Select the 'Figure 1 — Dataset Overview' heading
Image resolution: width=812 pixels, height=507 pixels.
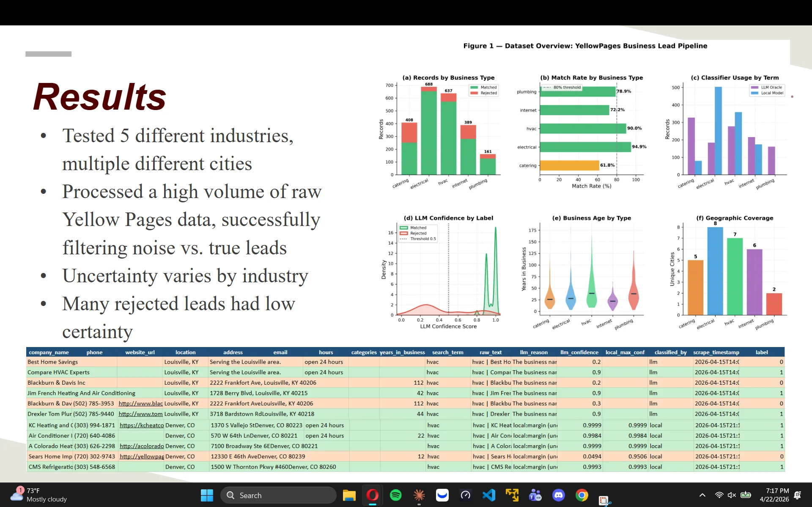point(585,46)
